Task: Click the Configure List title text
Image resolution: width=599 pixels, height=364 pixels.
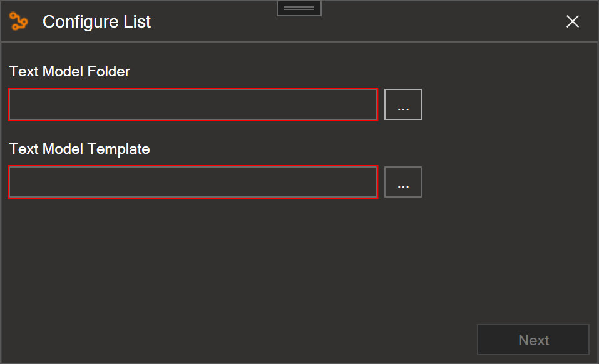Action: pos(96,22)
